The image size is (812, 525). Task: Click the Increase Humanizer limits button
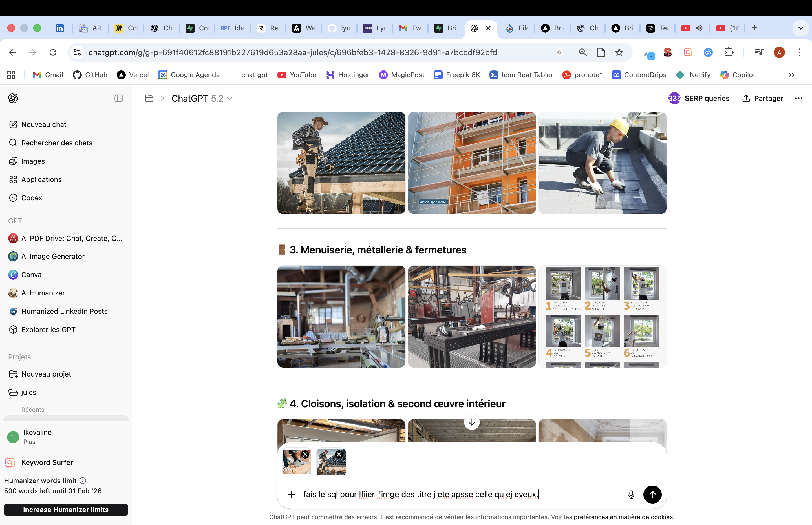click(66, 510)
